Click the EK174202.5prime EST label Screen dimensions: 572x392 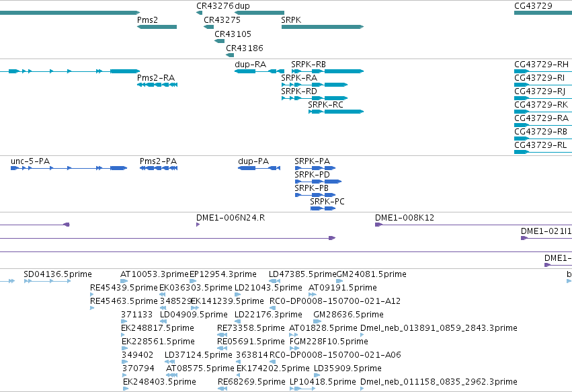(273, 368)
